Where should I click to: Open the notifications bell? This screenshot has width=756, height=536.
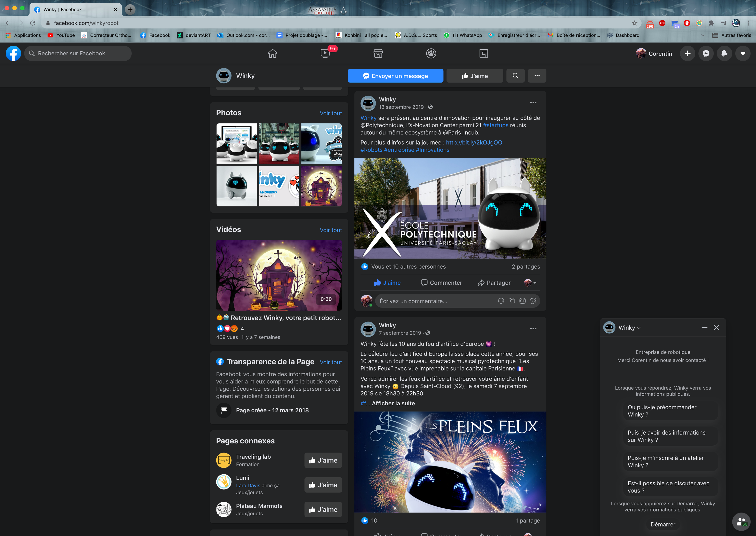click(724, 53)
